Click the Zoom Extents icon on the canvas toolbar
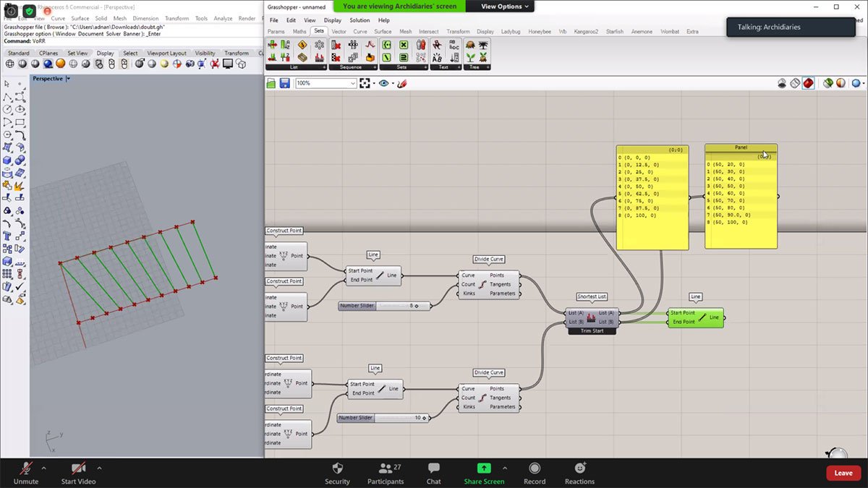 365,82
